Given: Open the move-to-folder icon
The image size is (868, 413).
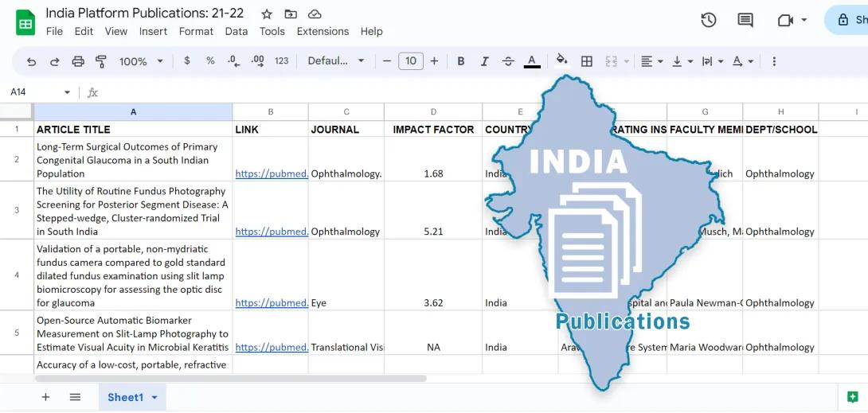Looking at the screenshot, I should point(291,14).
